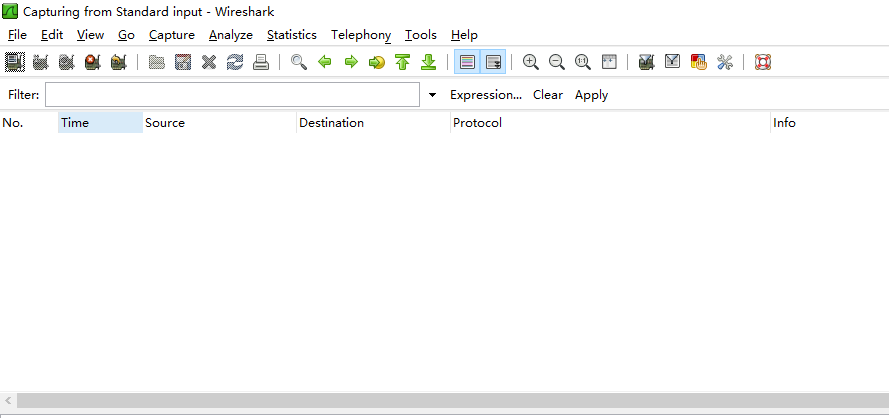Open help lifebuoy icon
This screenshot has height=418, width=889.
pos(763,62)
